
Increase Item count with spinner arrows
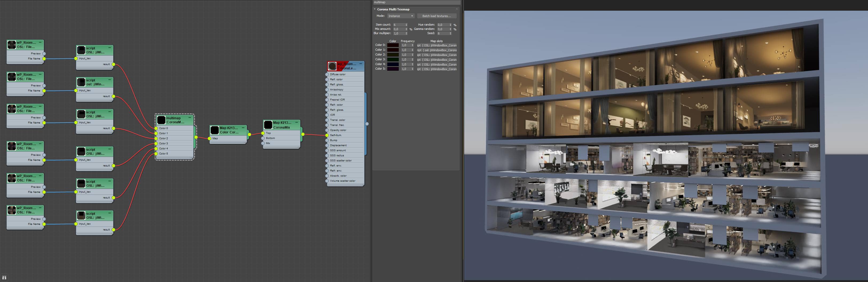[406, 24]
